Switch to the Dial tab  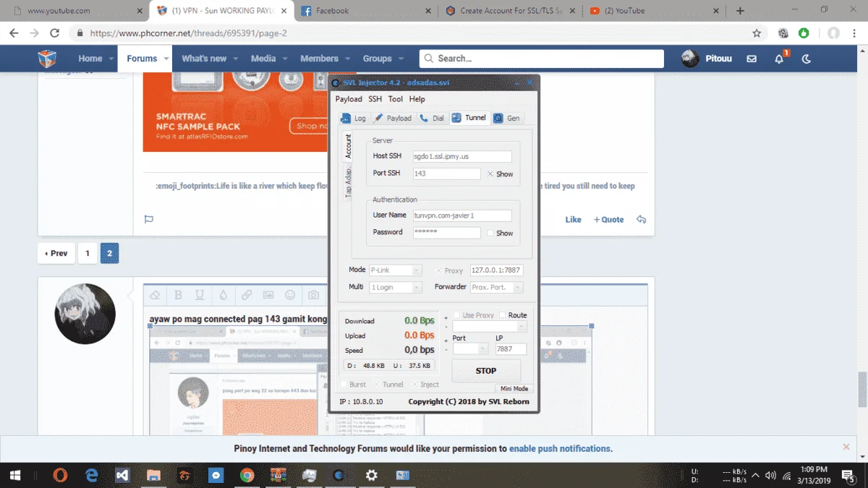432,118
